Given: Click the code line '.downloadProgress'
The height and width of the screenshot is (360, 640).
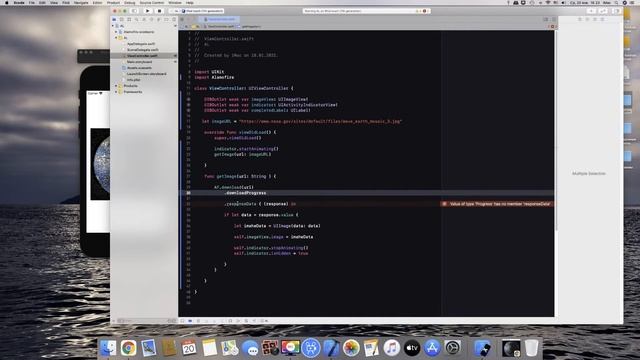Looking at the screenshot, I should point(245,193).
